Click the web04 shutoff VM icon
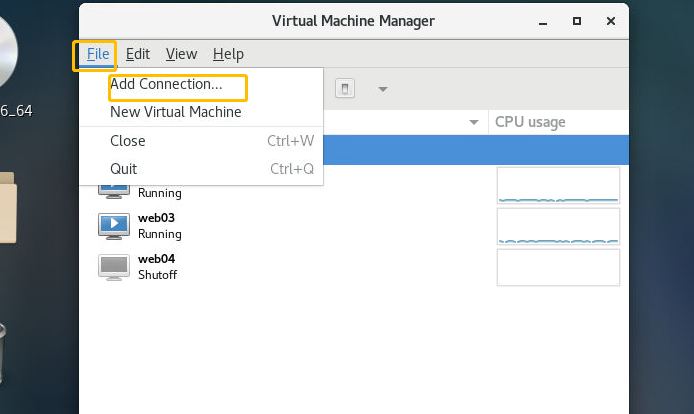 pyautogui.click(x=114, y=266)
